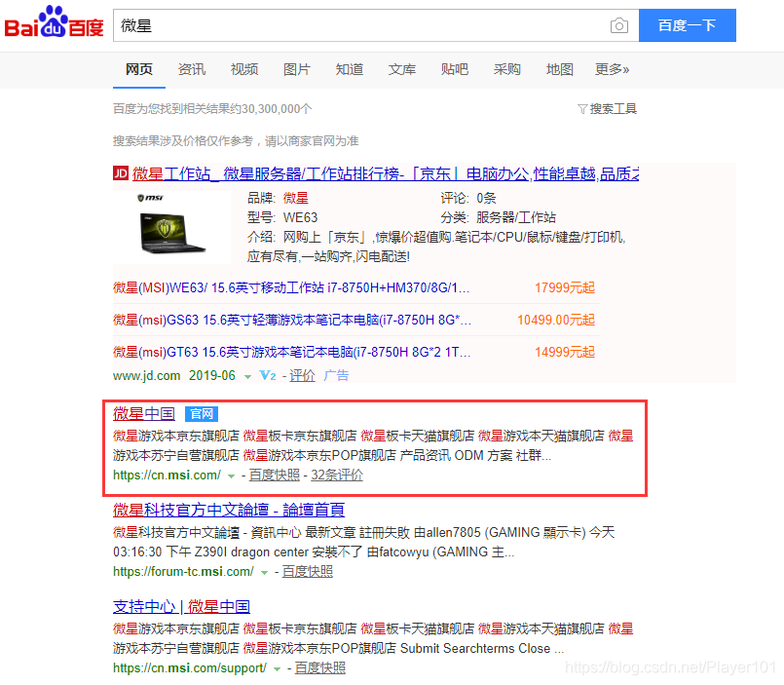Open 微星(MSI)WE63 15.6英寸移动工作站 link
The width and height of the screenshot is (784, 685).
point(291,287)
